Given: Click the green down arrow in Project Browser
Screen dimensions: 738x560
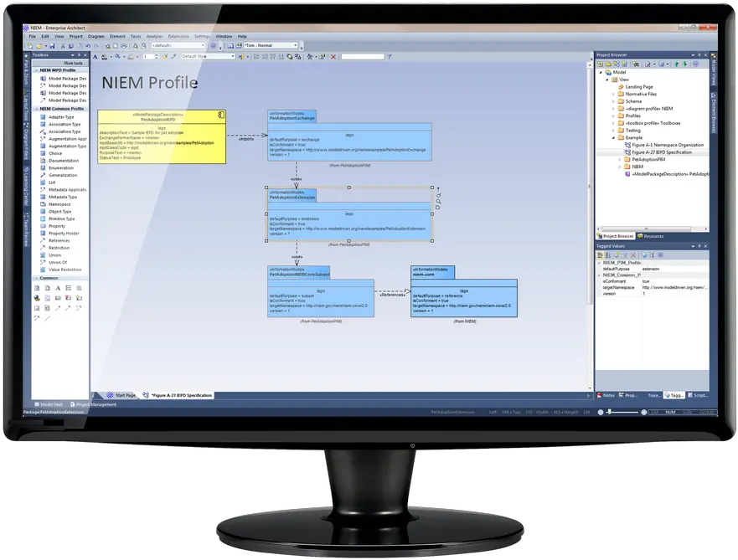Looking at the screenshot, I should (685, 64).
